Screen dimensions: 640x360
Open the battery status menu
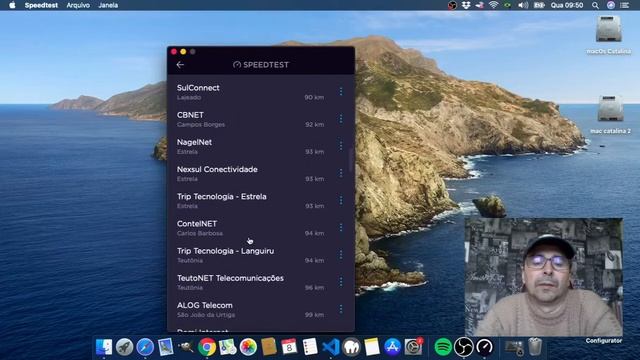point(539,5)
